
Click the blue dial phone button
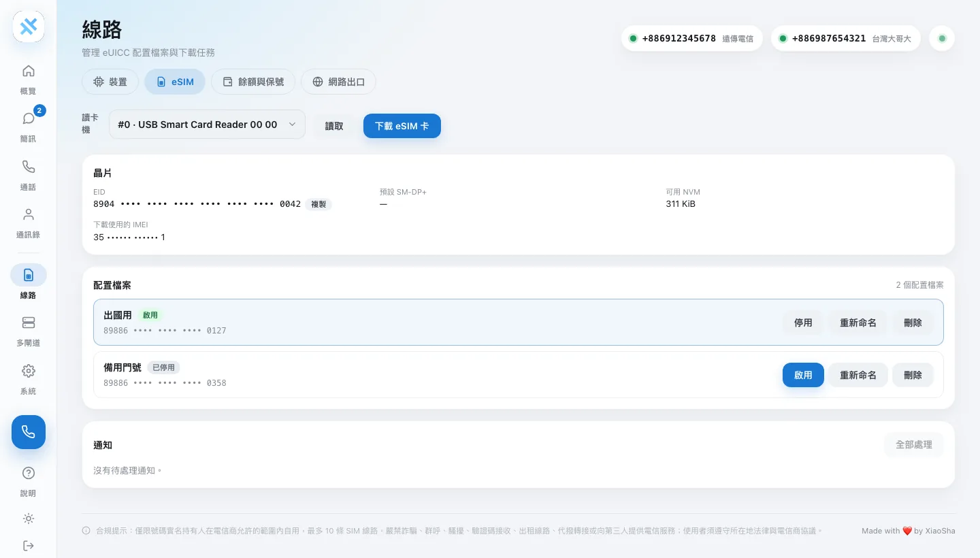(29, 432)
